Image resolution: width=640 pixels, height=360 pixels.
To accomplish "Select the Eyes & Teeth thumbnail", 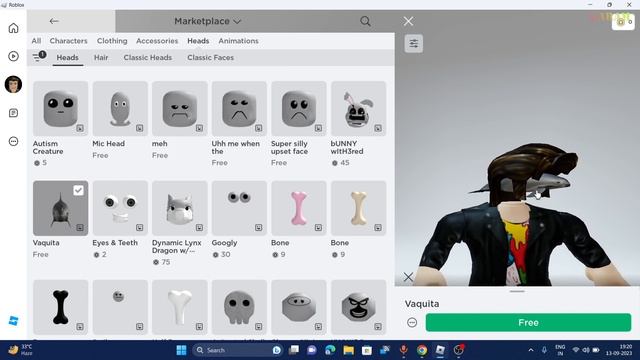I will click(120, 208).
